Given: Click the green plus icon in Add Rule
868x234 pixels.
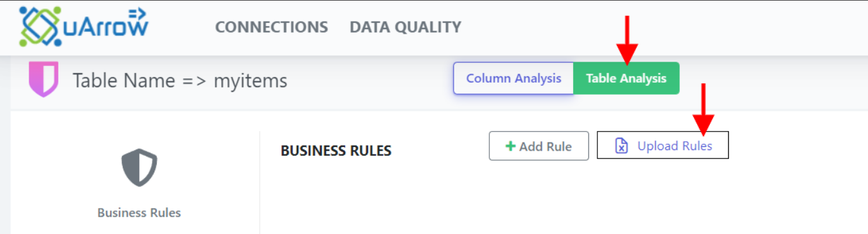Looking at the screenshot, I should click(x=510, y=146).
